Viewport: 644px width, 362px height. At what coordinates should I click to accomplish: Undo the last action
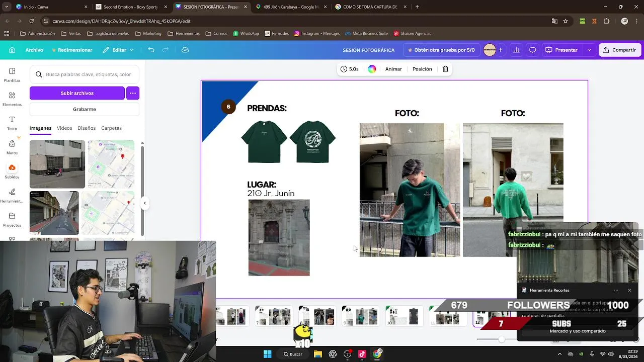click(x=151, y=50)
